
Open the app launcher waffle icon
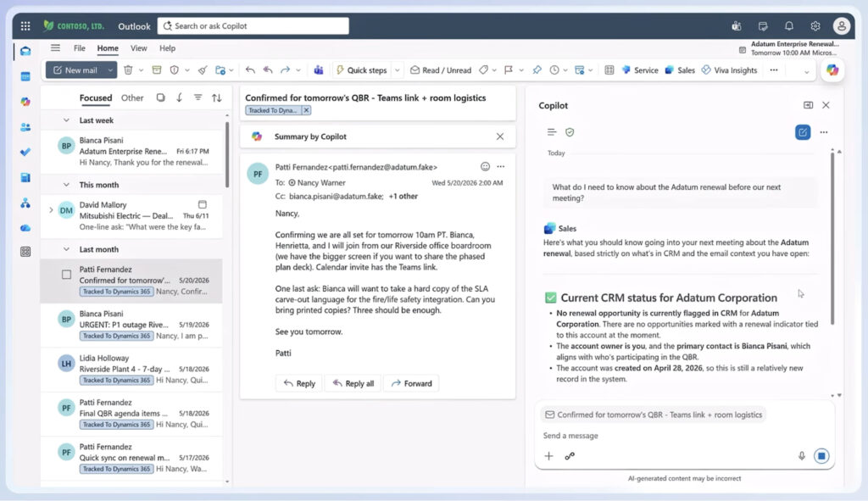(25, 26)
